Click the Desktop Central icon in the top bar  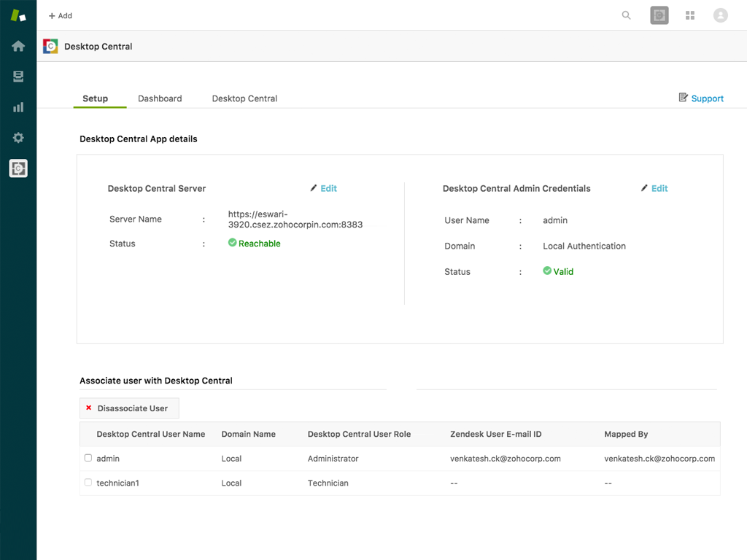(x=659, y=15)
